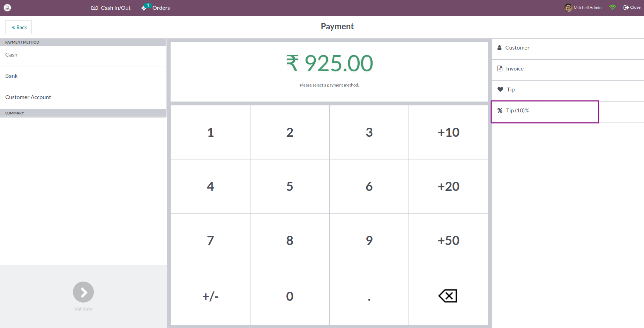The width and height of the screenshot is (644, 328).
Task: Choose Customer Account payment method
Action: coord(83,98)
